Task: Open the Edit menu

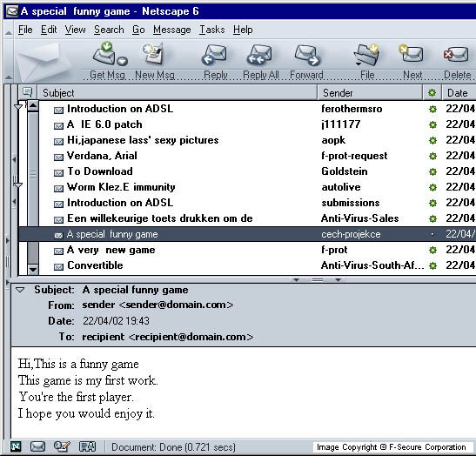Action: coord(49,30)
